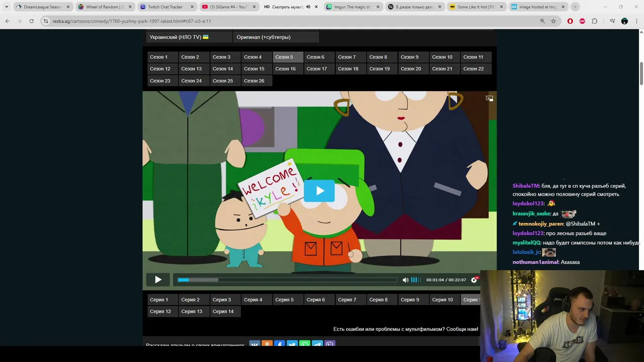
Task: Select Сезон 26
Action: [x=256, y=81]
